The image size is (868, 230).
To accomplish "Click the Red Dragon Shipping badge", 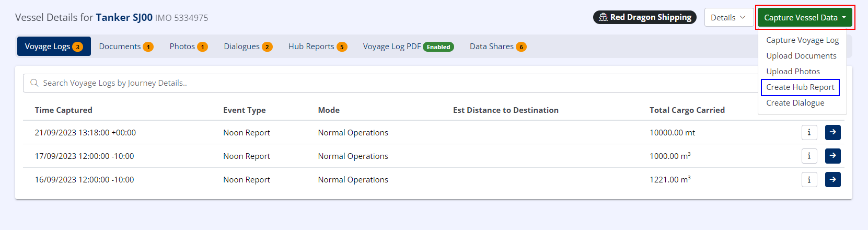I will [644, 17].
